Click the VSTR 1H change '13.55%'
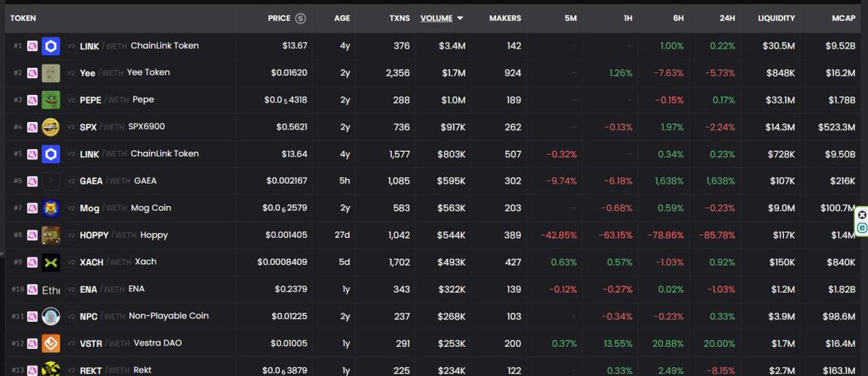 (x=618, y=343)
